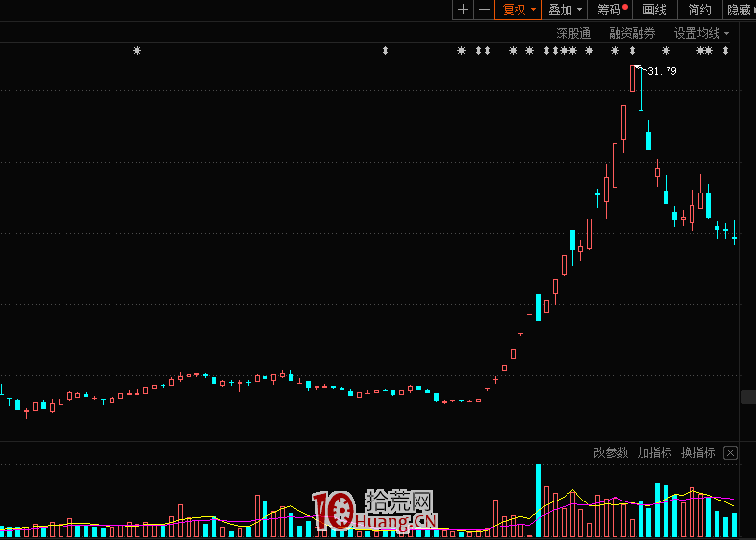Click the first star event marker on the far left

pyautogui.click(x=137, y=51)
